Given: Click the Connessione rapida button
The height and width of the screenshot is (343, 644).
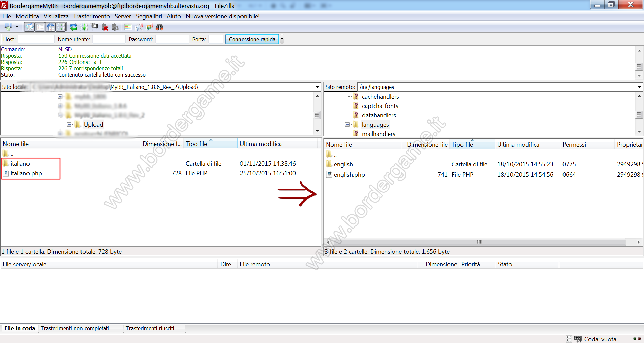Looking at the screenshot, I should [252, 39].
